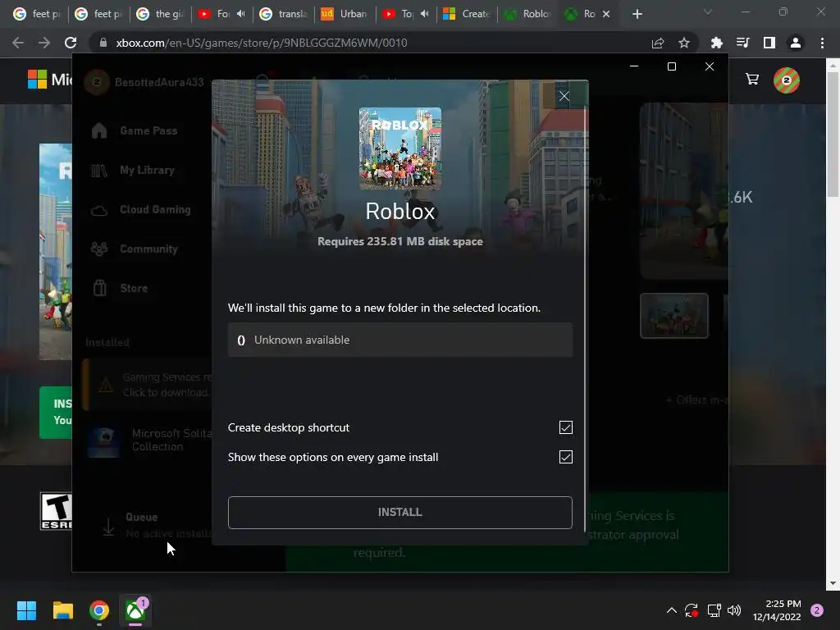Viewport: 840px width, 630px height.
Task: Uncheck Create desktop shortcut checkbox
Action: pos(566,427)
